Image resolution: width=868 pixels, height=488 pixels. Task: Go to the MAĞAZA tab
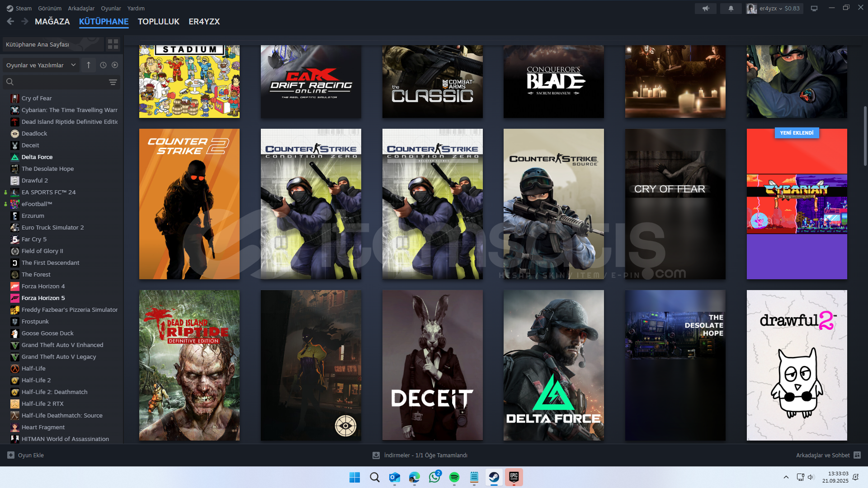pyautogui.click(x=52, y=21)
